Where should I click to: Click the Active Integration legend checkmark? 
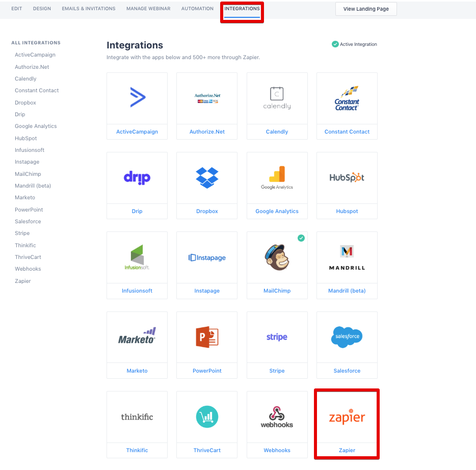(x=335, y=44)
